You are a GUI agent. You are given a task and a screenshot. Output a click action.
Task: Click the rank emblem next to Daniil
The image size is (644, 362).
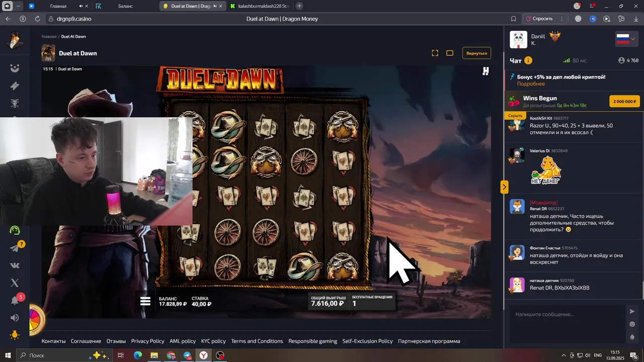[x=555, y=36]
